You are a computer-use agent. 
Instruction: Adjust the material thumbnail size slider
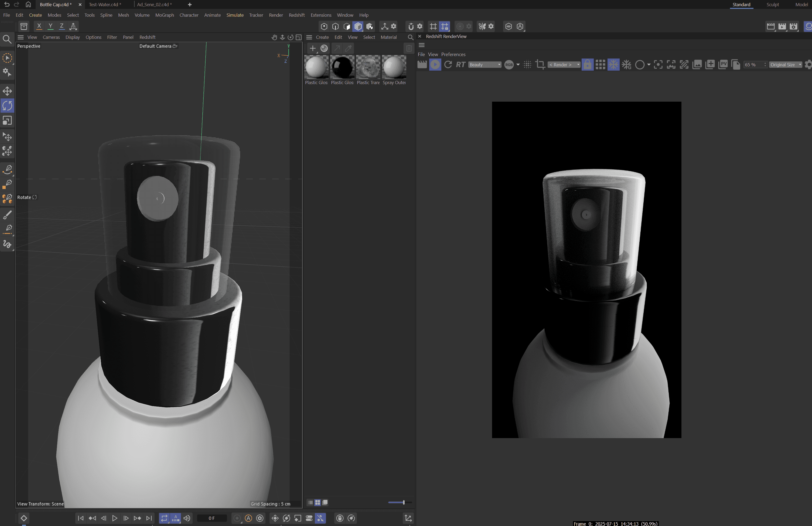(x=404, y=502)
